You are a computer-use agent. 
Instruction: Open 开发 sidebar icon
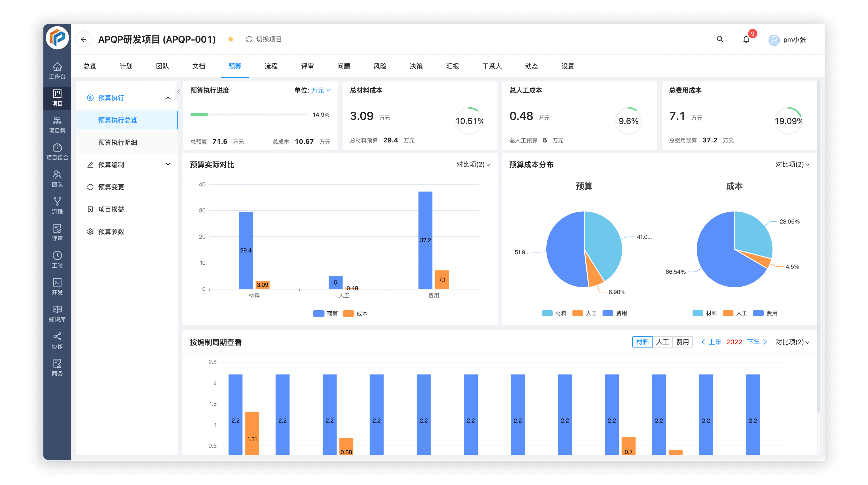click(57, 287)
